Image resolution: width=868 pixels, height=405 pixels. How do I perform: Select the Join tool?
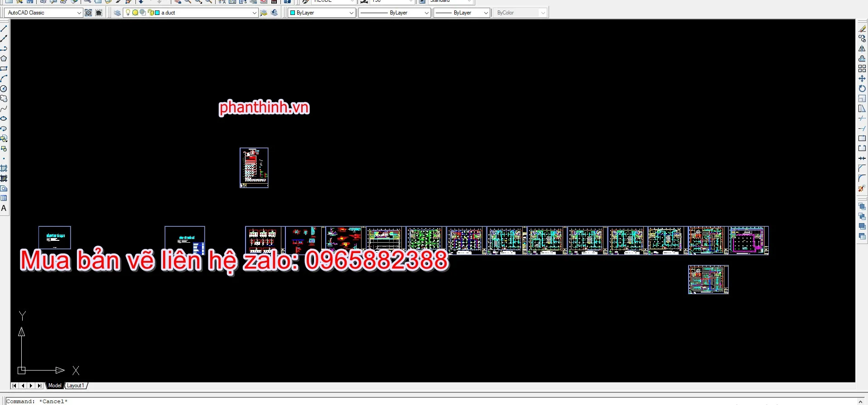(862, 158)
